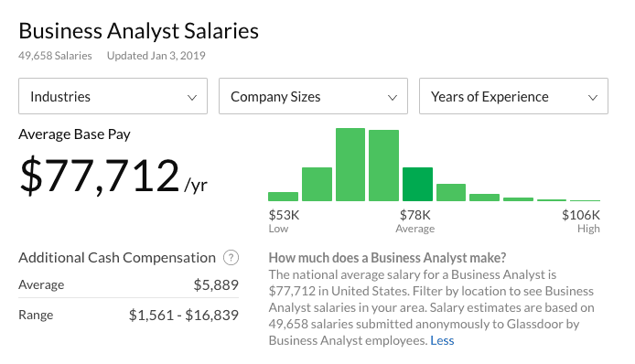Open the Industries dropdown
This screenshot has width=635, height=364.
click(113, 96)
